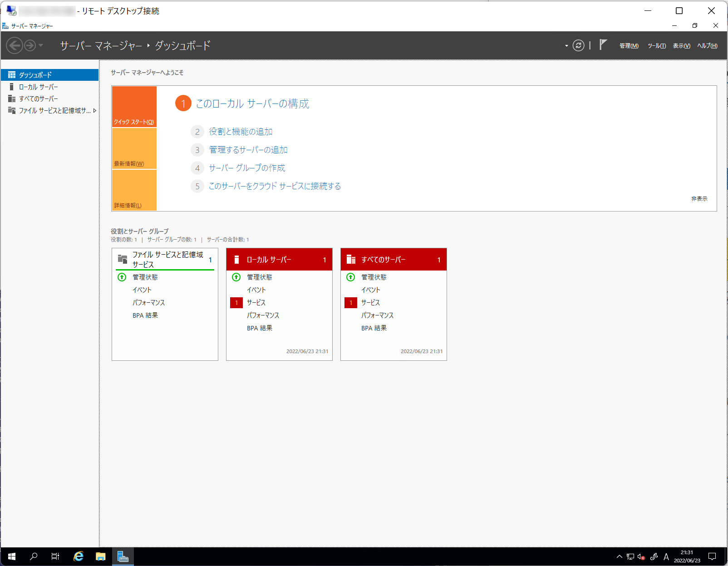728x566 pixels.
Task: Select ファイル サービスと記憶域サービス in sidebar
Action: point(49,110)
